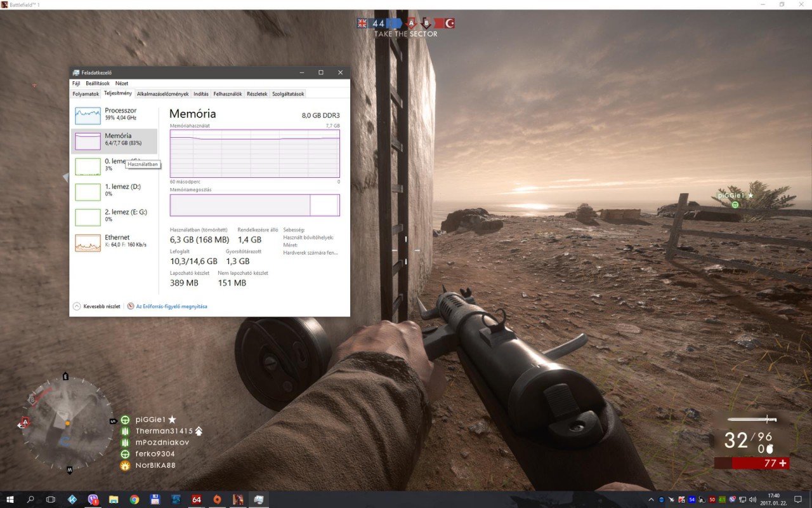The height and width of the screenshot is (508, 812).
Task: Select the Teljesítmény tab
Action: coord(118,93)
